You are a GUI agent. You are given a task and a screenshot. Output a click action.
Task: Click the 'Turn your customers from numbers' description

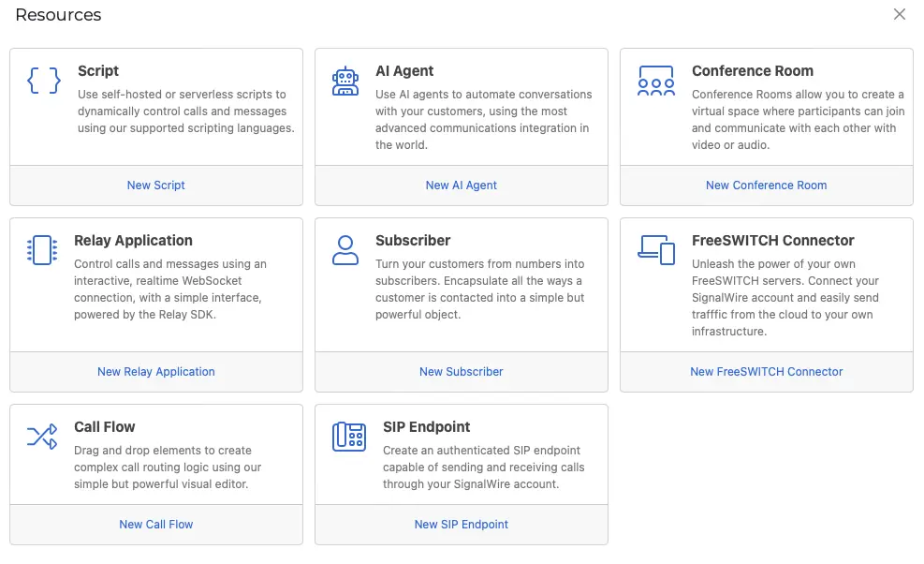[480, 289]
